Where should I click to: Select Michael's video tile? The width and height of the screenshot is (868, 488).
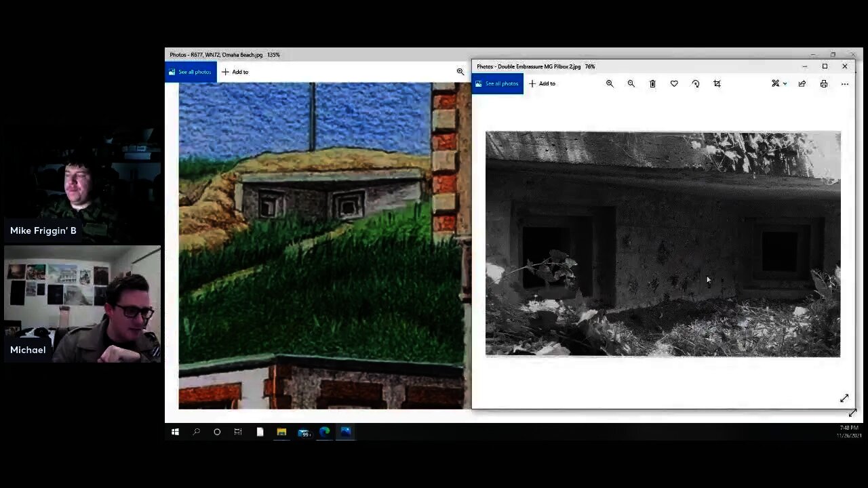[x=82, y=304]
